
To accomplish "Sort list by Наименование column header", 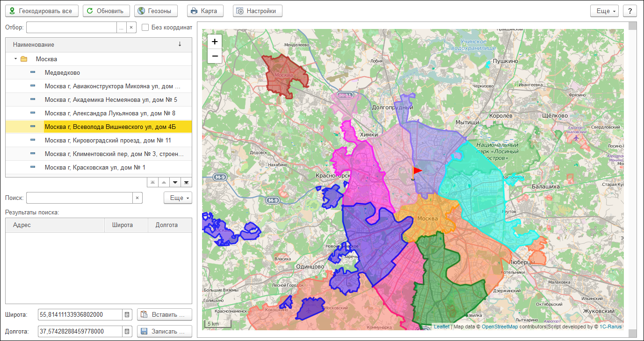I will 34,45.
